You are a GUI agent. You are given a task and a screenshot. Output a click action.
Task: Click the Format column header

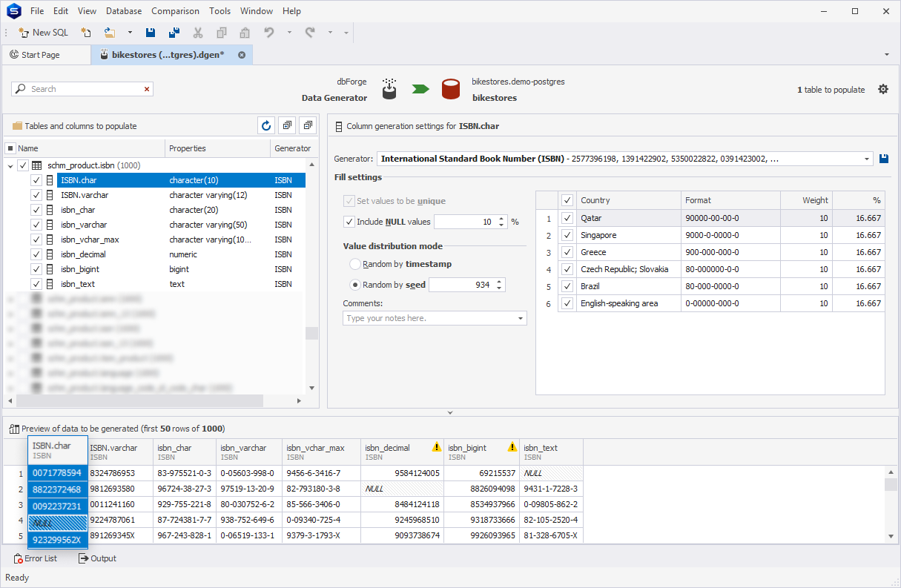coord(730,200)
